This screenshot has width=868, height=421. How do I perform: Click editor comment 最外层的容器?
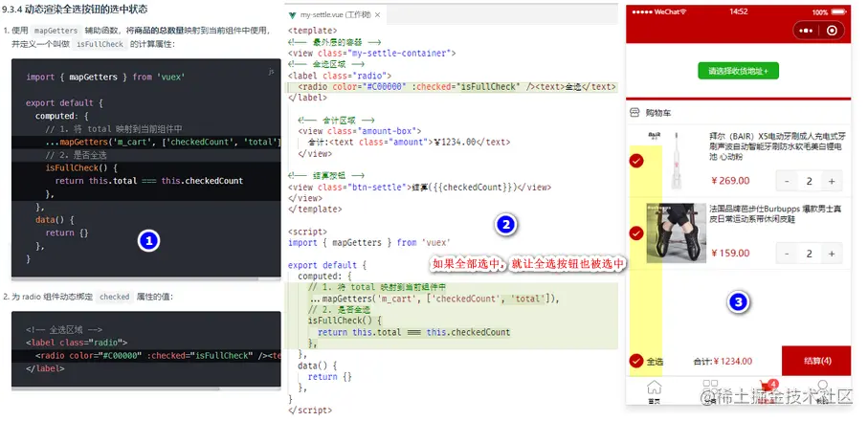337,43
